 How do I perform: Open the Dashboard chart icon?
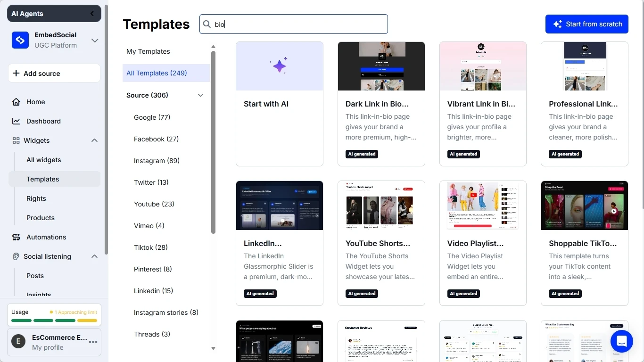(x=16, y=121)
